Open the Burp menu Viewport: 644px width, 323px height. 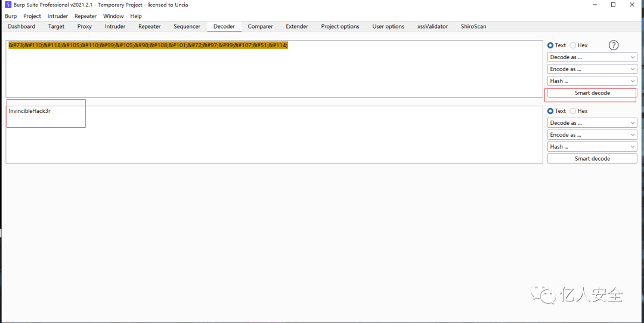pyautogui.click(x=11, y=16)
